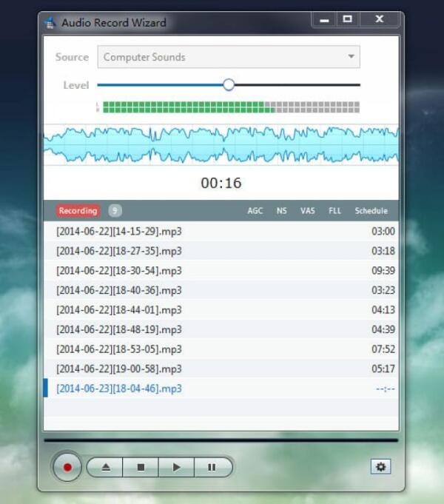Click the Level slider handle

point(229,85)
